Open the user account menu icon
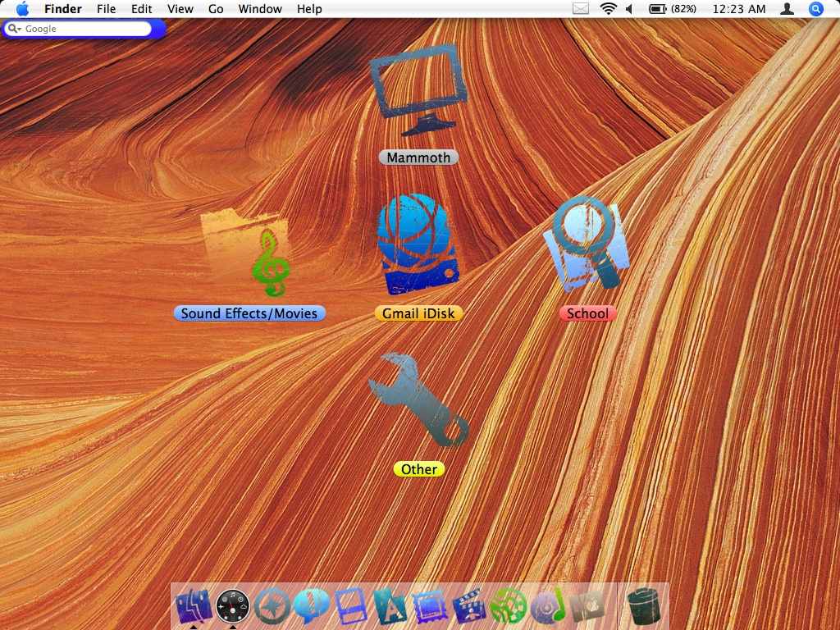The width and height of the screenshot is (840, 630). click(x=787, y=8)
